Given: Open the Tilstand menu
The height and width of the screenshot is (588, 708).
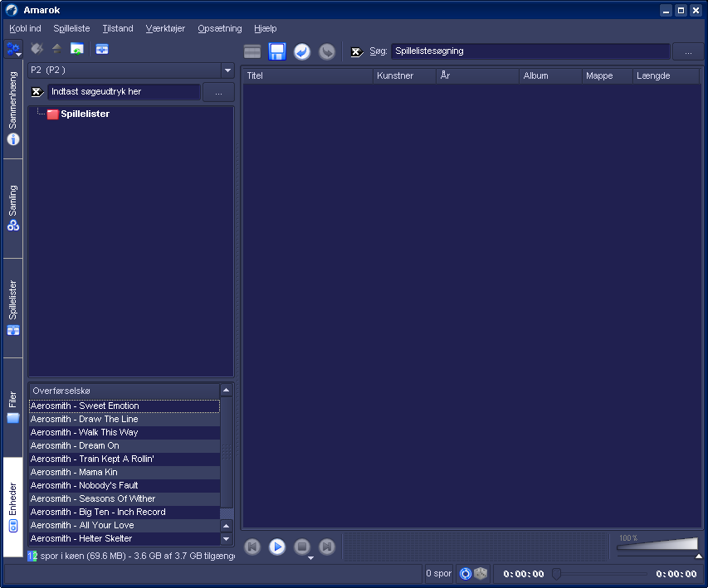Looking at the screenshot, I should point(118,28).
